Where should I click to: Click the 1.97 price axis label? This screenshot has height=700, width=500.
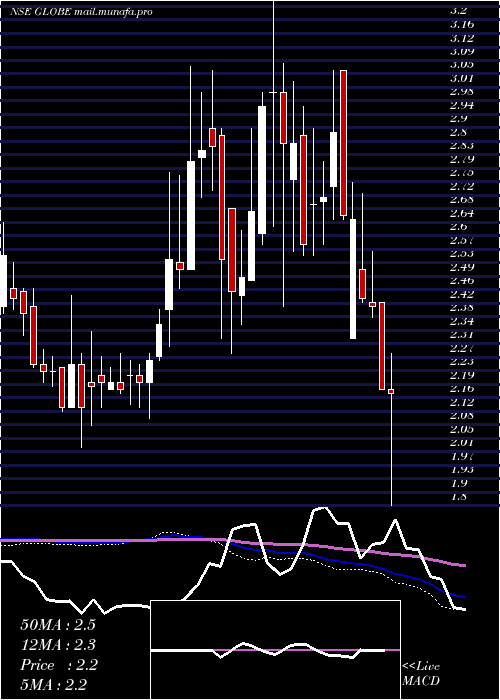[462, 456]
